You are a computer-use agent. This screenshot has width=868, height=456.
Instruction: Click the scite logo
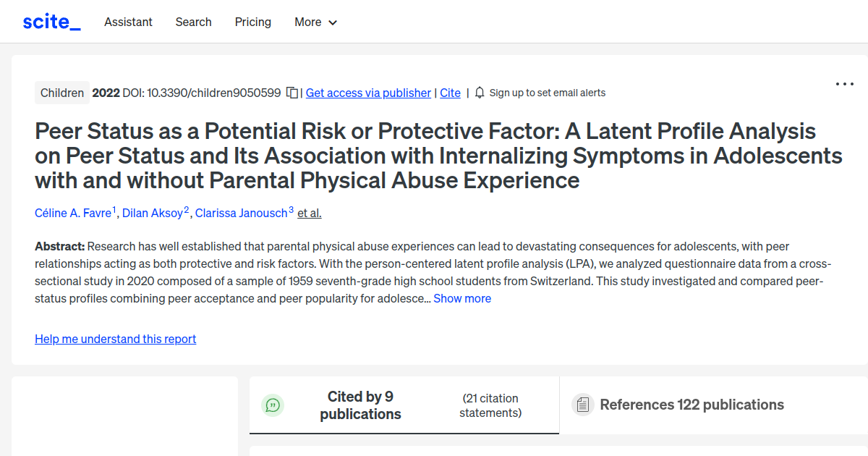[x=51, y=21]
